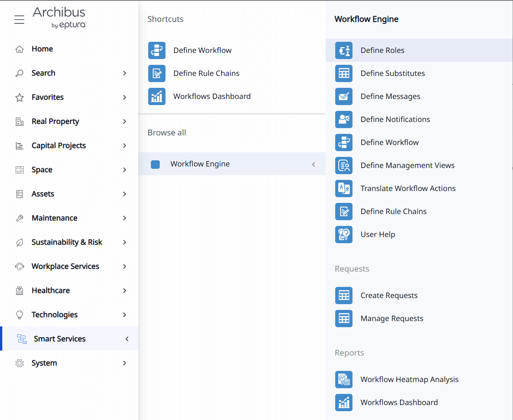Click the Capital Projects chart icon
Screen dimensions: 513x420
(x=20, y=146)
